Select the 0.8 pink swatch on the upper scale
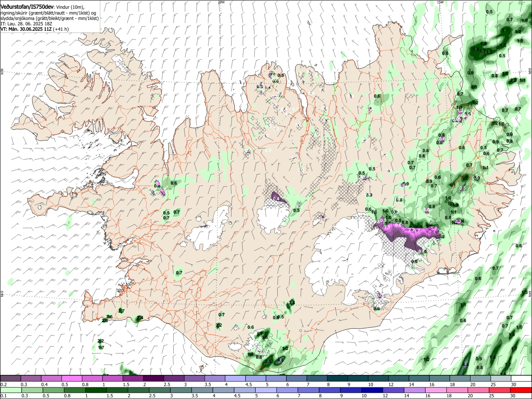This screenshot has height=399, width=532. [92, 378]
